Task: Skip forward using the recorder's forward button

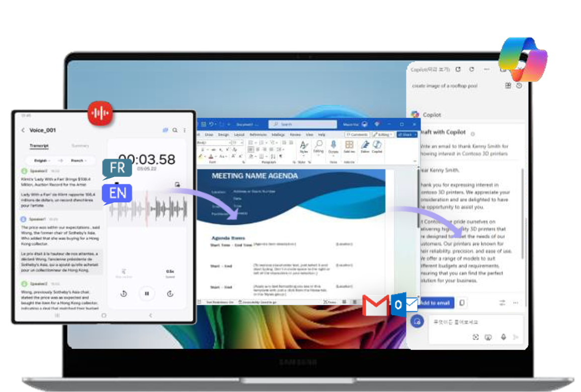Action: point(170,293)
